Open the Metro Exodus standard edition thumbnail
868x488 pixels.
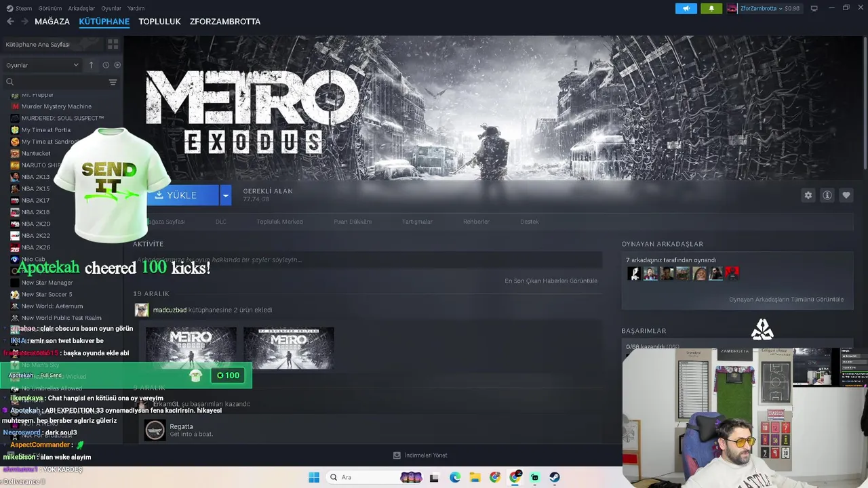(x=191, y=348)
